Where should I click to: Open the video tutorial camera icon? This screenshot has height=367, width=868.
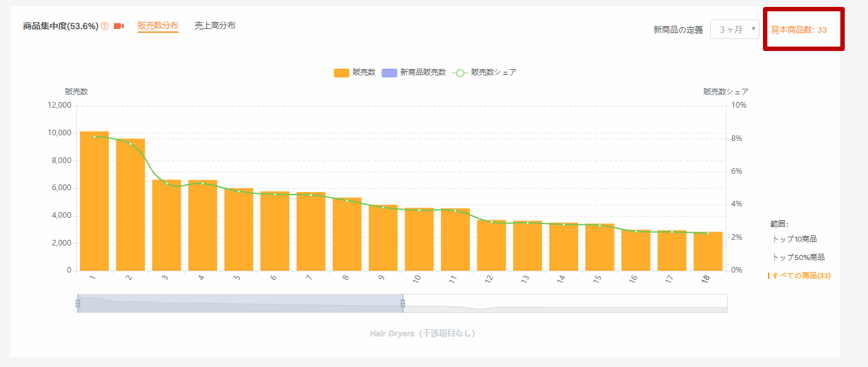[x=119, y=26]
